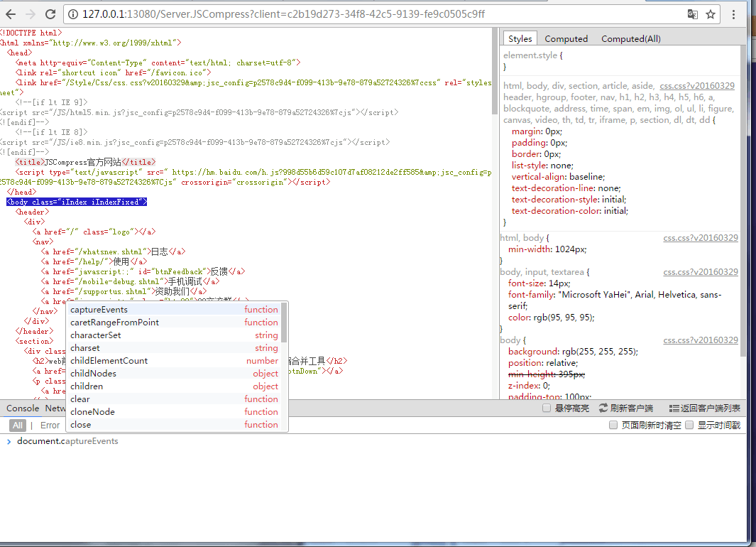This screenshot has height=547, width=756.
Task: Click the console input line document.captureEvents
Action: [x=67, y=441]
